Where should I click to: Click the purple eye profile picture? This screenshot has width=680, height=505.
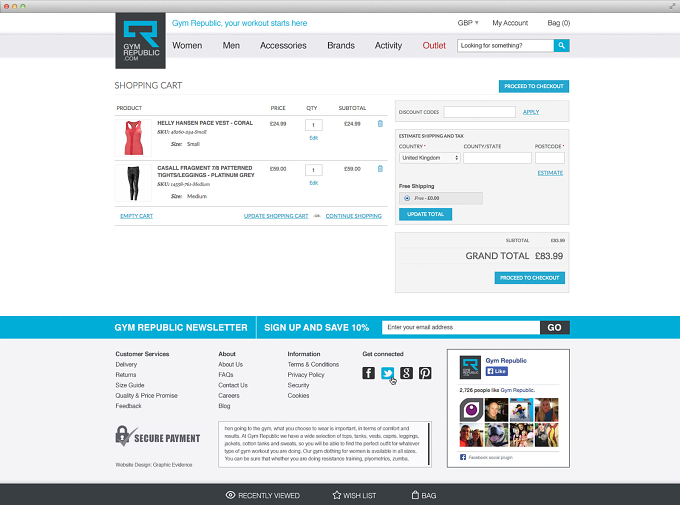coord(471,410)
